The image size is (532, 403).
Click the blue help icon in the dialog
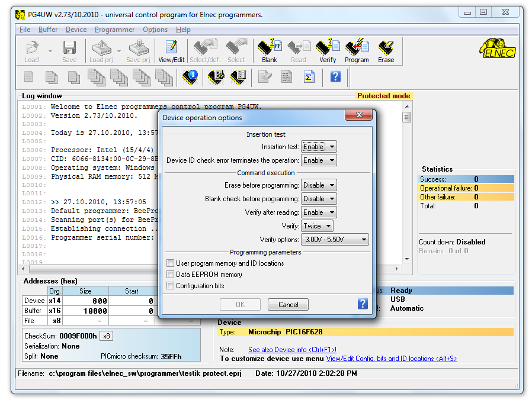pyautogui.click(x=363, y=304)
